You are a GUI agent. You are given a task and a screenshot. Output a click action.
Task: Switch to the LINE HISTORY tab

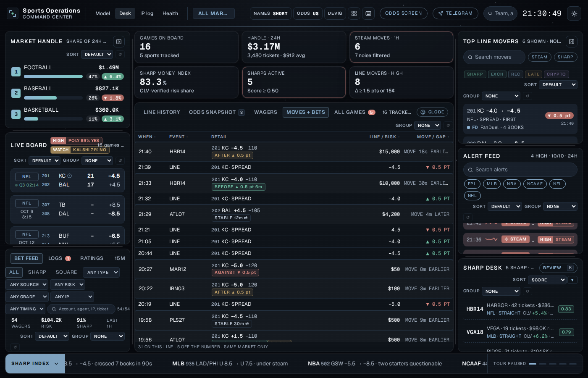pos(162,112)
